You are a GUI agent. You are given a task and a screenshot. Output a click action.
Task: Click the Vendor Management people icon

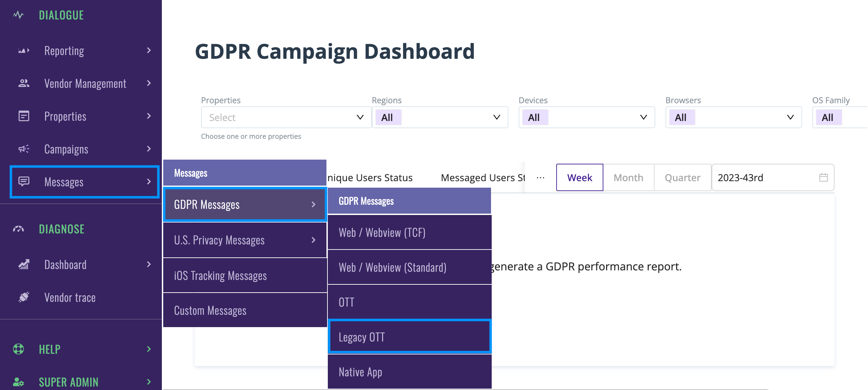pyautogui.click(x=24, y=83)
